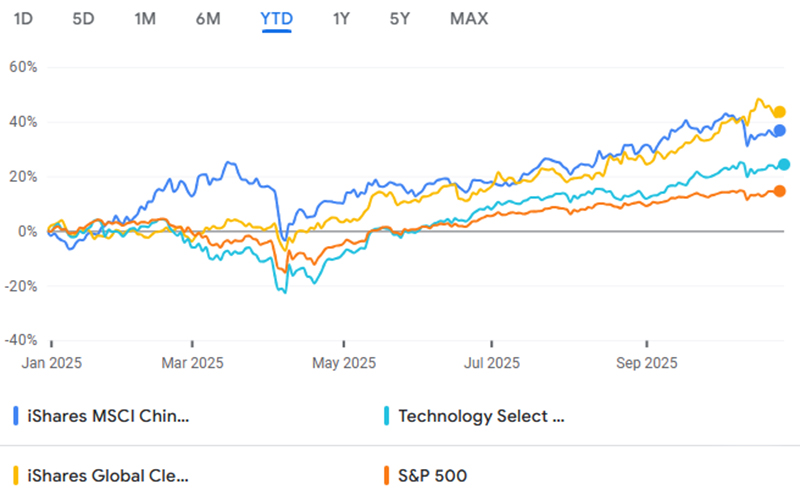Select the 1M time range

(x=146, y=18)
